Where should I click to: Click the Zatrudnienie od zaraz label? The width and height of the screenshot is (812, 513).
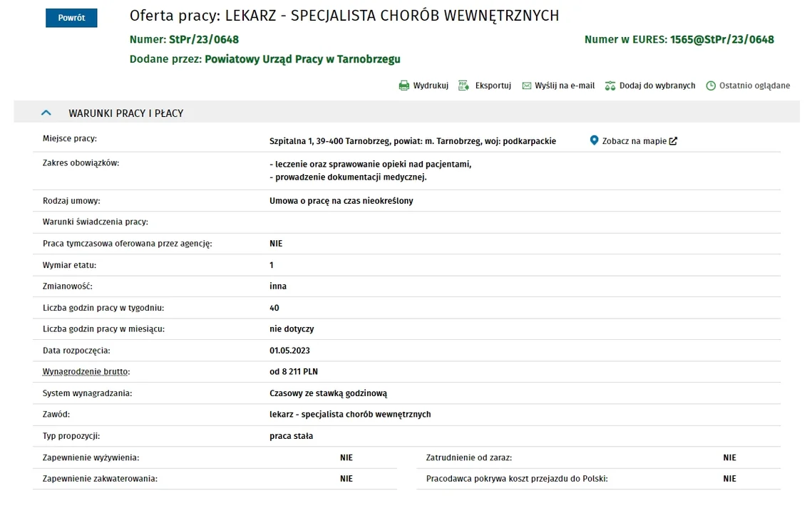[468, 457]
